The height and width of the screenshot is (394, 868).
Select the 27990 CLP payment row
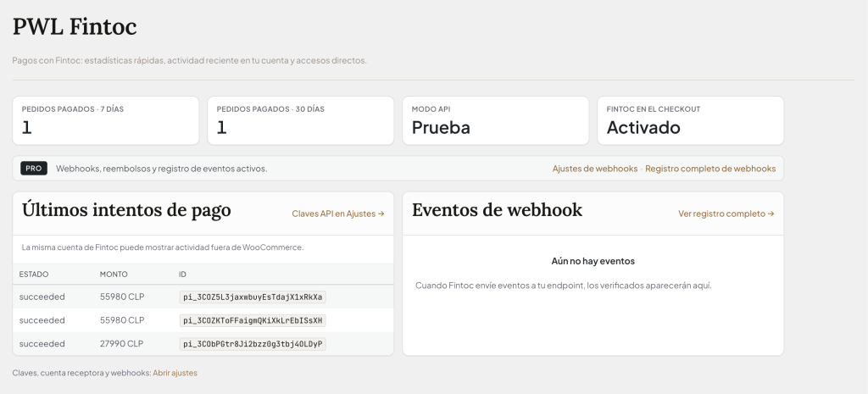203,344
